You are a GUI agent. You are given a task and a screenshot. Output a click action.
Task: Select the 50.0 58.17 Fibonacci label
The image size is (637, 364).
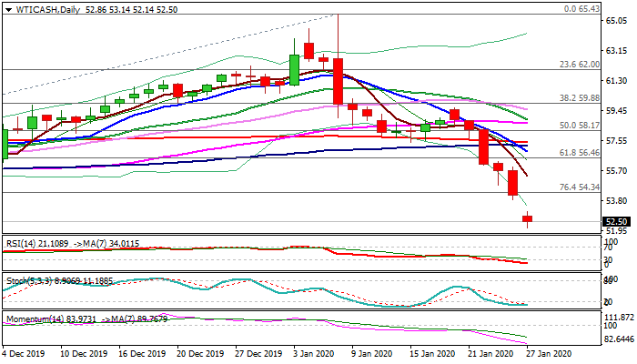point(580,126)
